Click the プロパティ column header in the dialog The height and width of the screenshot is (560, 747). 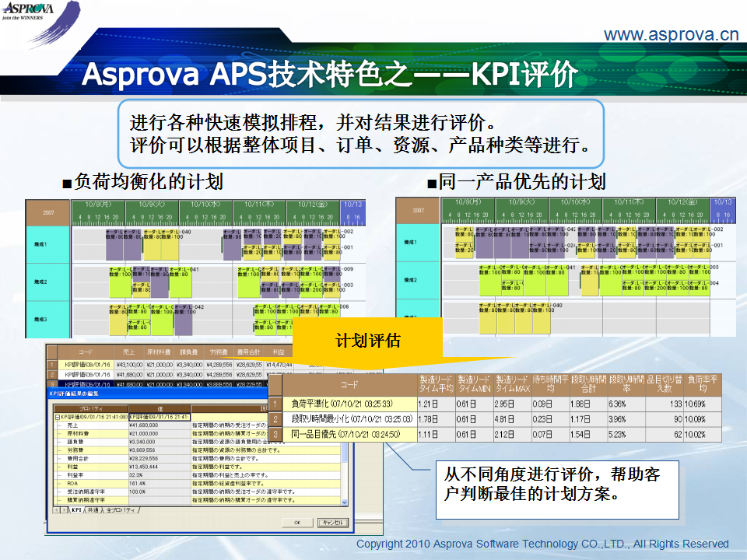click(x=91, y=408)
